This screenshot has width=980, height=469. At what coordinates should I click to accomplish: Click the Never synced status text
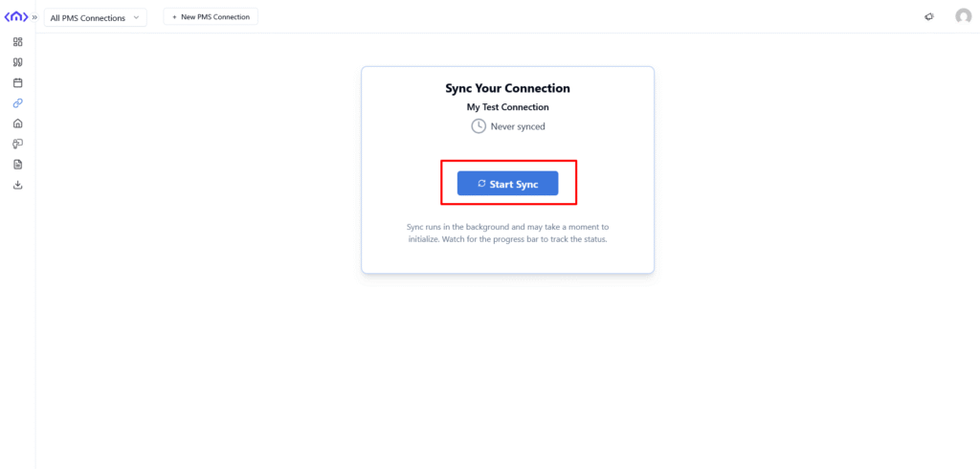(518, 126)
